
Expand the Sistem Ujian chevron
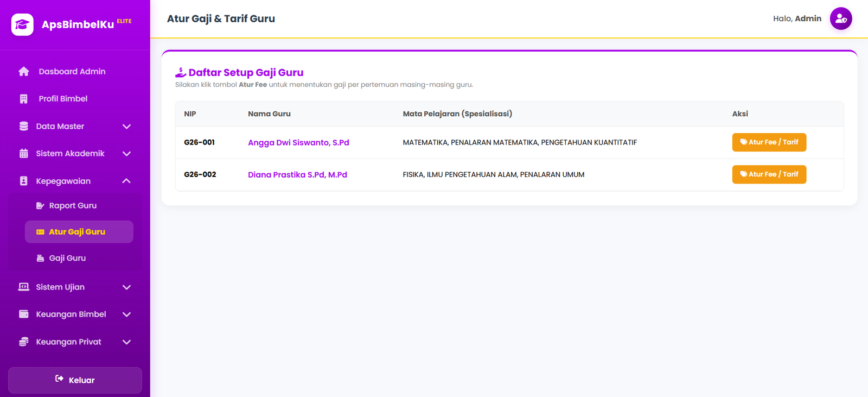point(127,287)
